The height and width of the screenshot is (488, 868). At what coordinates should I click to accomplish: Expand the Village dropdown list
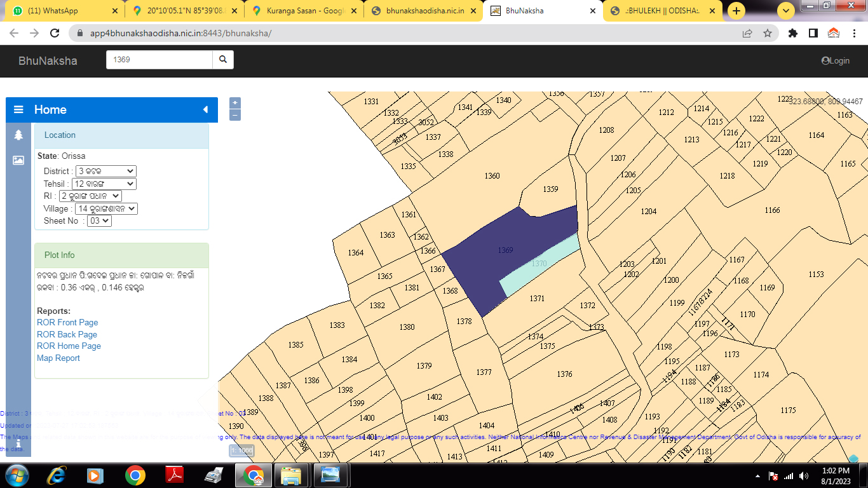pyautogui.click(x=105, y=209)
